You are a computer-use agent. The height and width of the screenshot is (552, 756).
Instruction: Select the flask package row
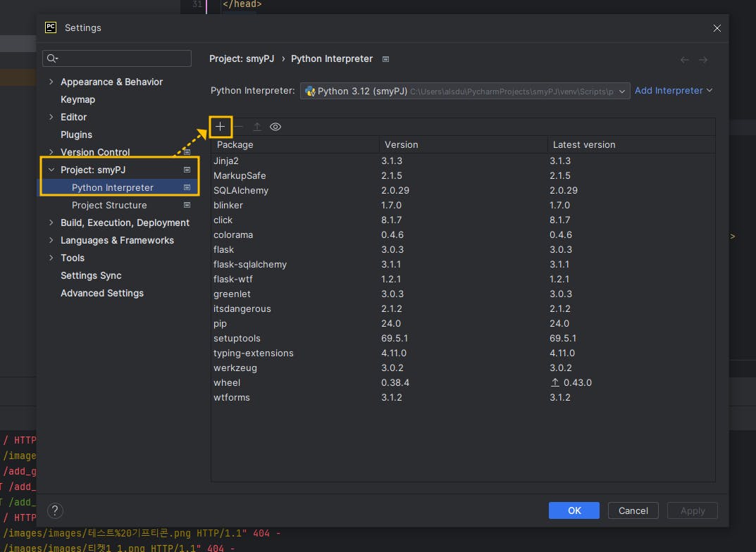coord(463,249)
